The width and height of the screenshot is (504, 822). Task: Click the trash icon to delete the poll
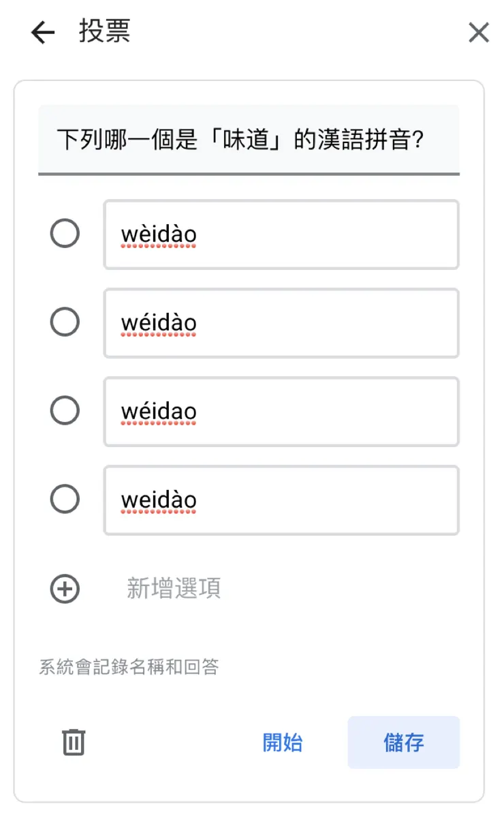74,743
